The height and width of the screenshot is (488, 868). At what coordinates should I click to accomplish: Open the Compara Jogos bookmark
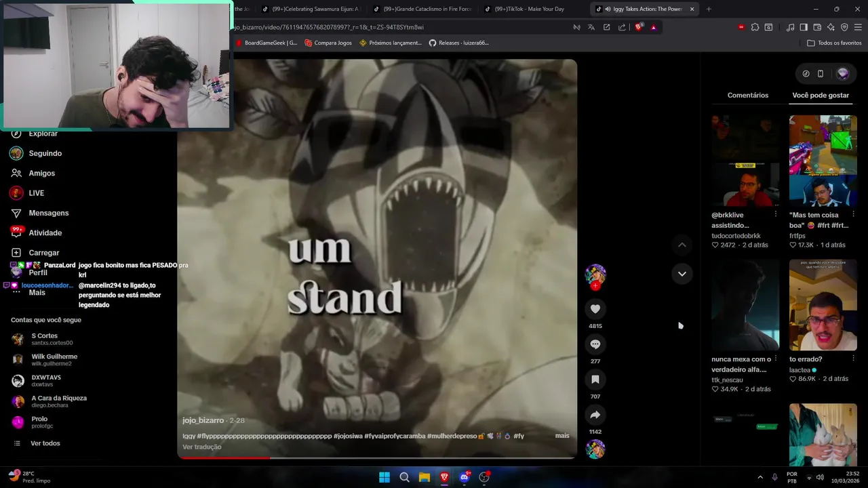point(328,43)
